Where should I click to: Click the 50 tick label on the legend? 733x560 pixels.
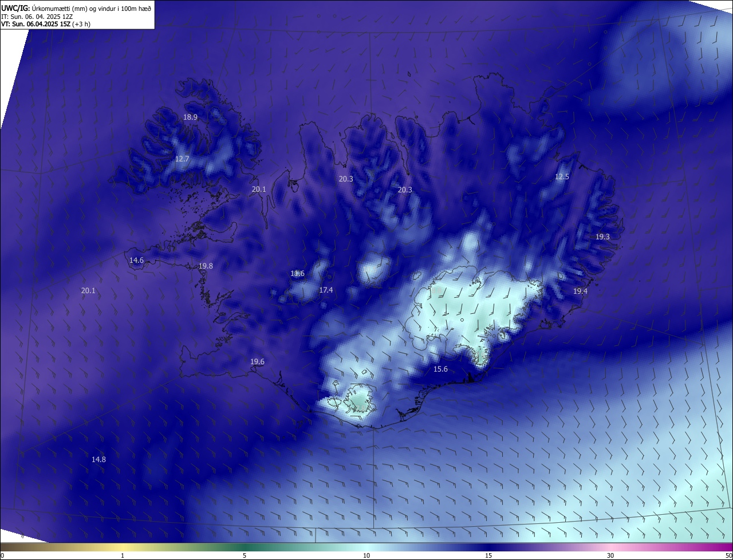[x=728, y=555]
